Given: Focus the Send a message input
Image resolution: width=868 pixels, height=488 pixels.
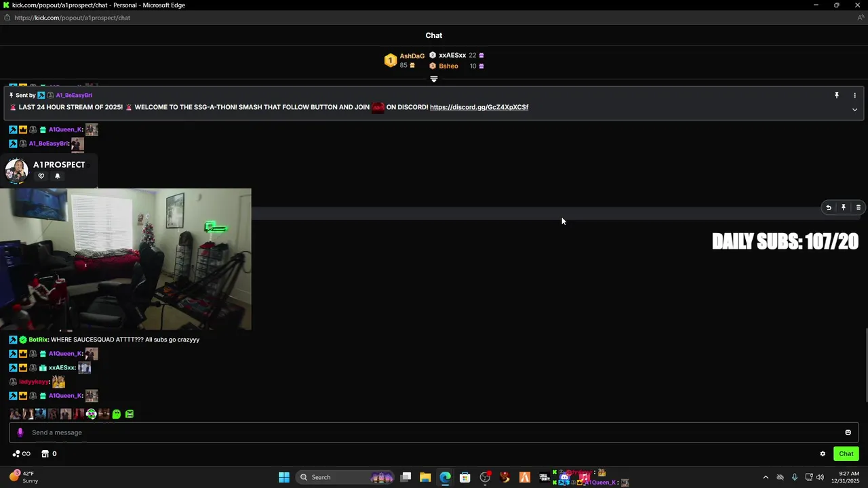Looking at the screenshot, I should point(434,432).
